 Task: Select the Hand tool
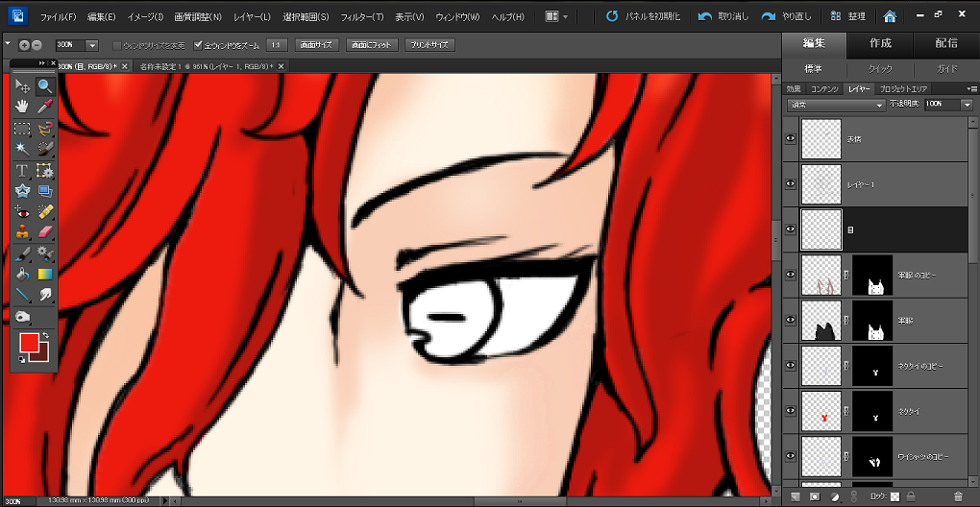pos(22,107)
